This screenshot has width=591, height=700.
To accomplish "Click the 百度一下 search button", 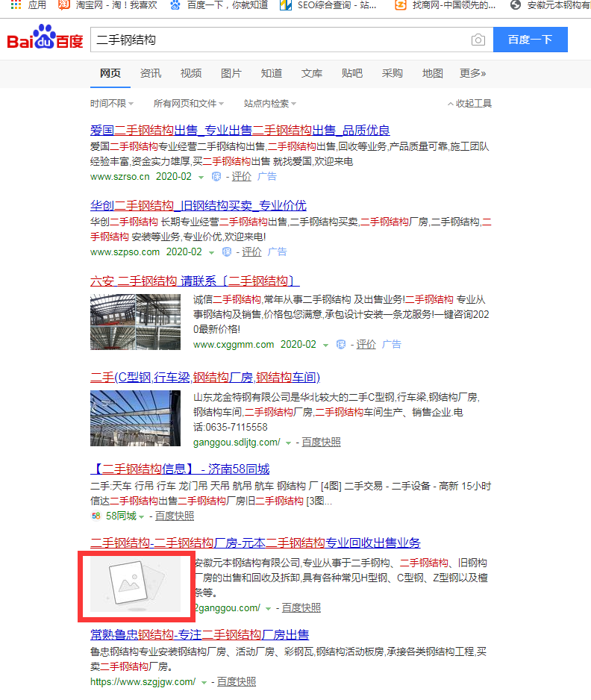I will pyautogui.click(x=531, y=40).
